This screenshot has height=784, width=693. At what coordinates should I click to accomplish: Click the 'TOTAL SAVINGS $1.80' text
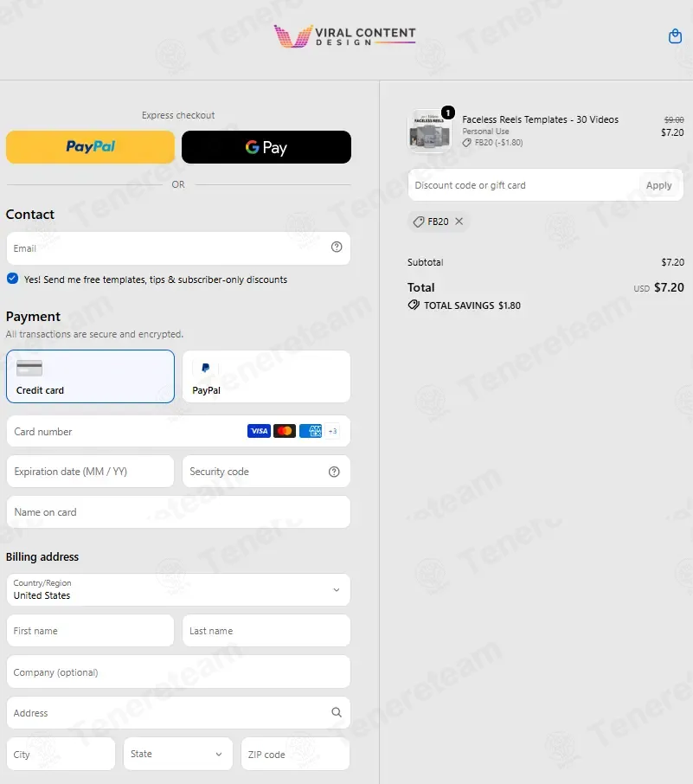(472, 305)
